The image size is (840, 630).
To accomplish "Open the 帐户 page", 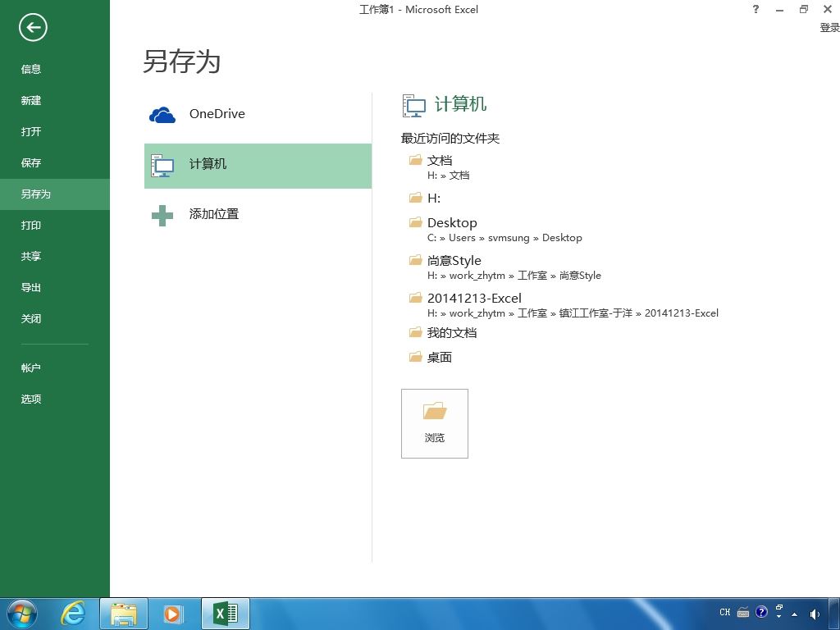I will click(30, 368).
